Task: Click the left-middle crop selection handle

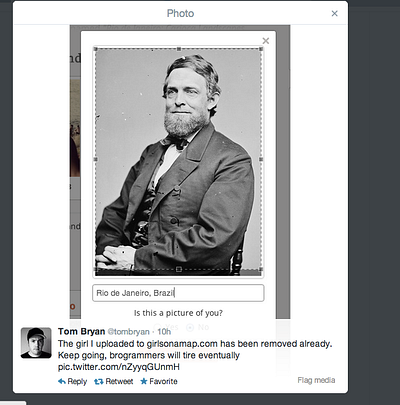Action: pyautogui.click(x=96, y=159)
